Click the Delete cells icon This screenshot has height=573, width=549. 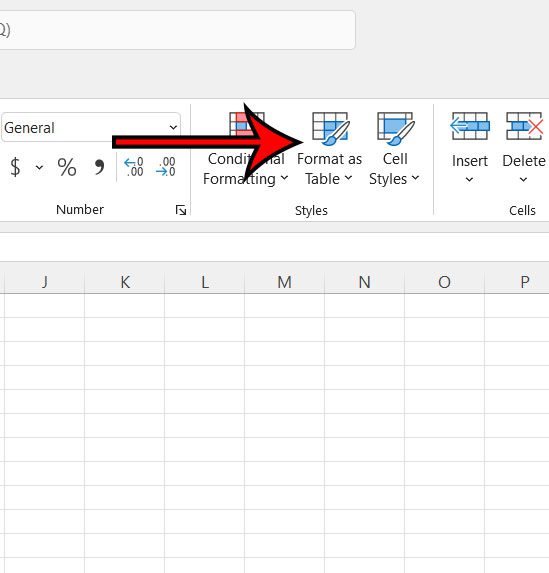pos(524,126)
